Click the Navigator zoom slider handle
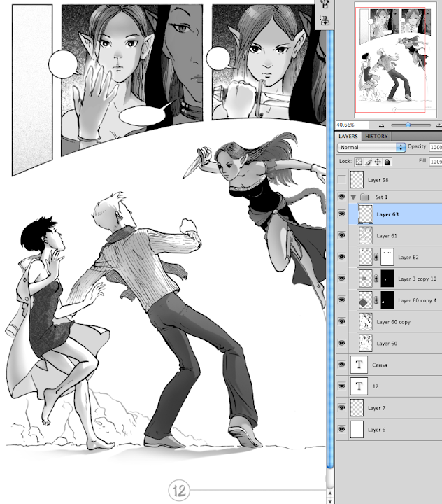Image resolution: width=442 pixels, height=504 pixels. pos(408,125)
